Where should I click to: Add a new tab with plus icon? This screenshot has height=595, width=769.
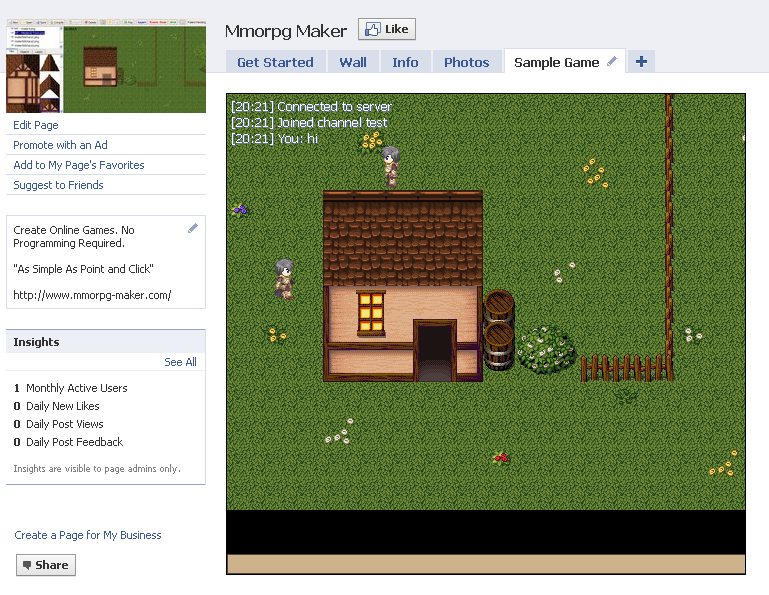click(x=641, y=61)
